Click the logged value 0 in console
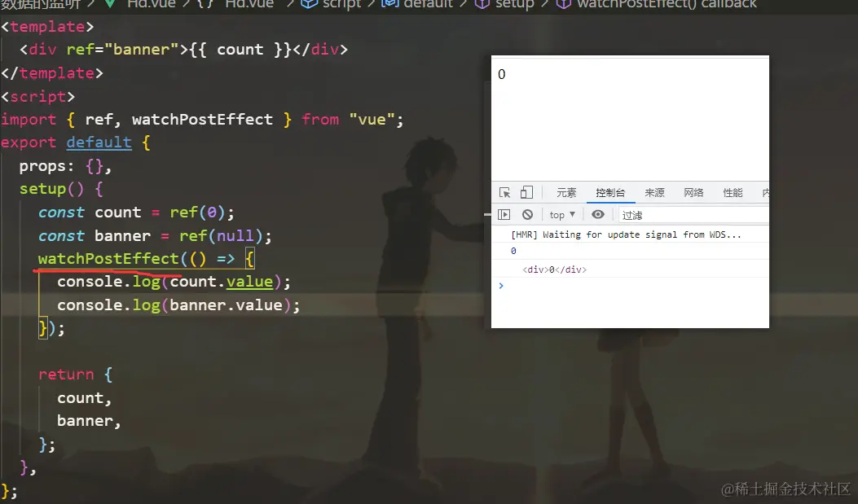 513,251
